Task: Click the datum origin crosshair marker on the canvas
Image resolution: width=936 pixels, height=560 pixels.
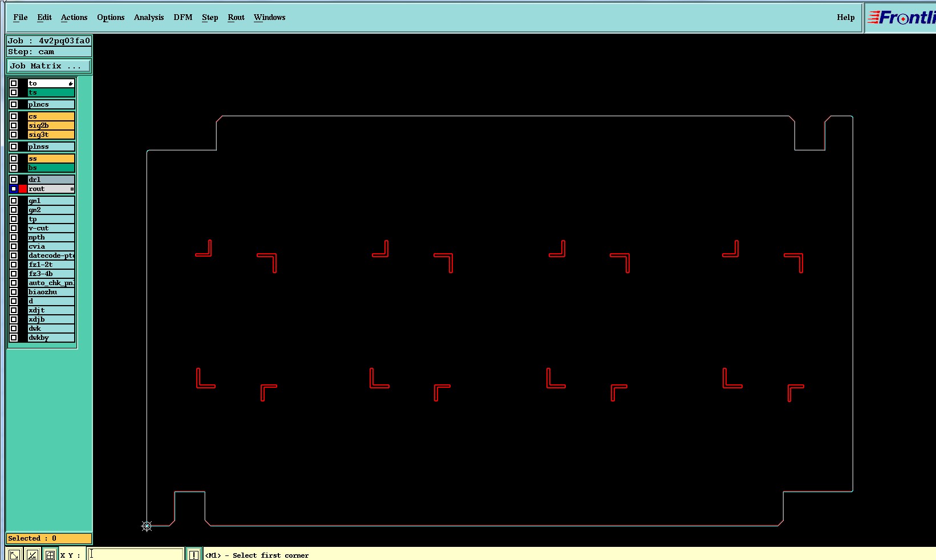Action: click(x=147, y=526)
